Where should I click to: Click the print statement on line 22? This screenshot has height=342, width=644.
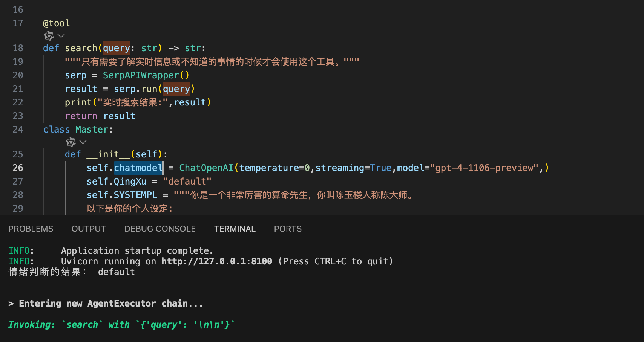138,102
